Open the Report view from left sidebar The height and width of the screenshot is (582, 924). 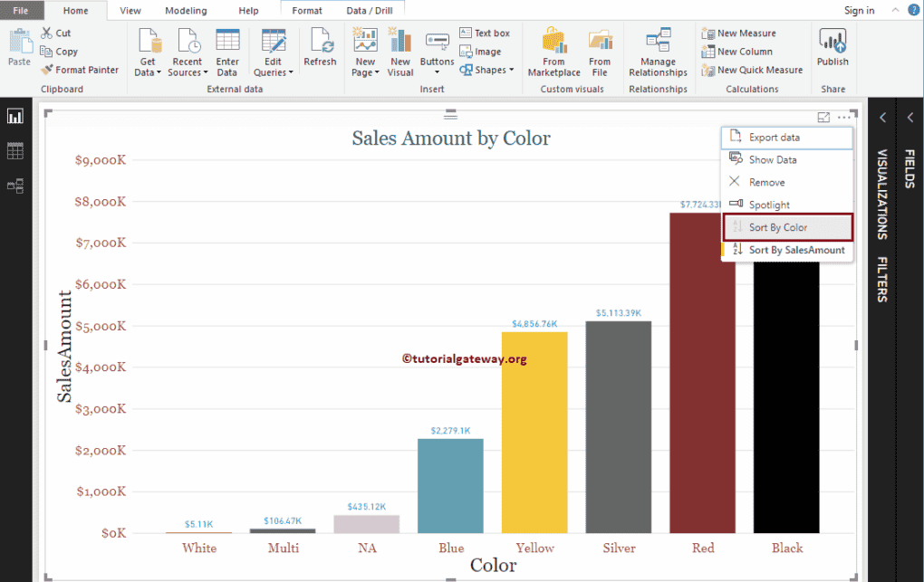coord(15,117)
